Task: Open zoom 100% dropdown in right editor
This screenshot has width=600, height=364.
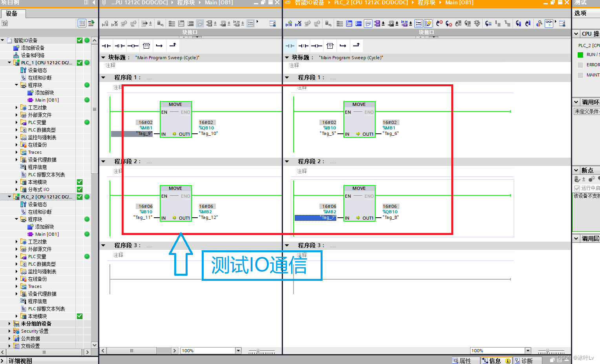Action: pos(528,351)
